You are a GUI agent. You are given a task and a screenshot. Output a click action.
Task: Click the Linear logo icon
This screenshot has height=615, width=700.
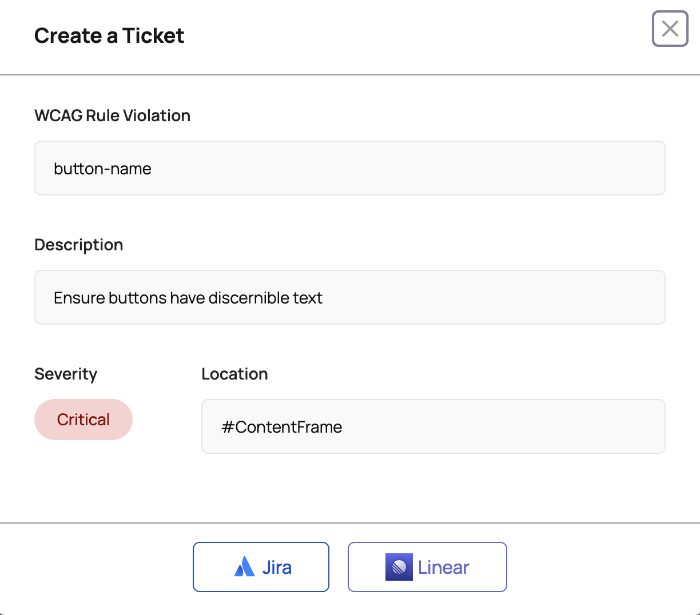point(399,567)
